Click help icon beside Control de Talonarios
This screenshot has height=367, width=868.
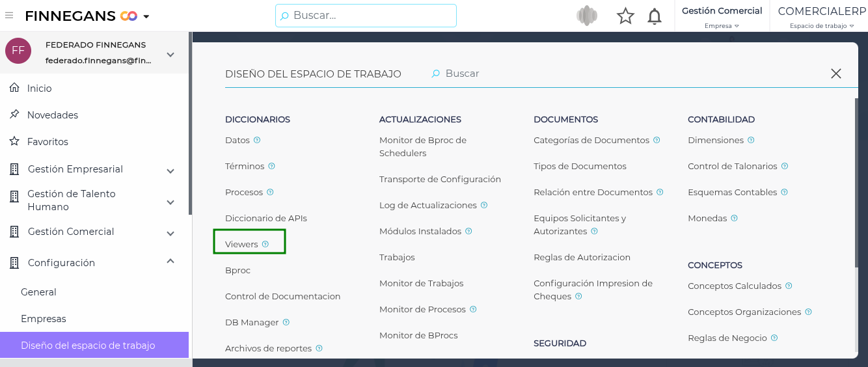pos(785,166)
